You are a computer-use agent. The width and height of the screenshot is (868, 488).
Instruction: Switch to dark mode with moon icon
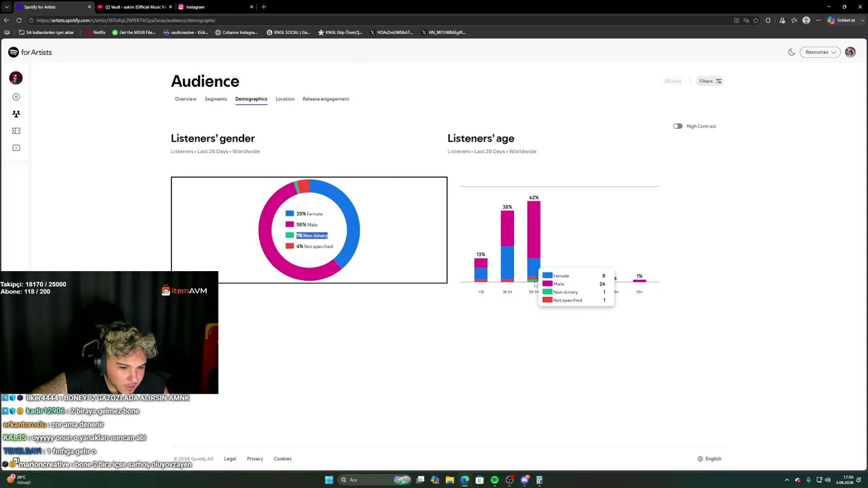[x=791, y=52]
